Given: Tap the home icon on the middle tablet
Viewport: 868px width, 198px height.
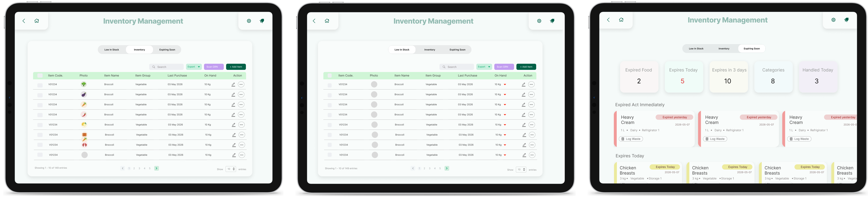Looking at the screenshot, I should tap(327, 21).
